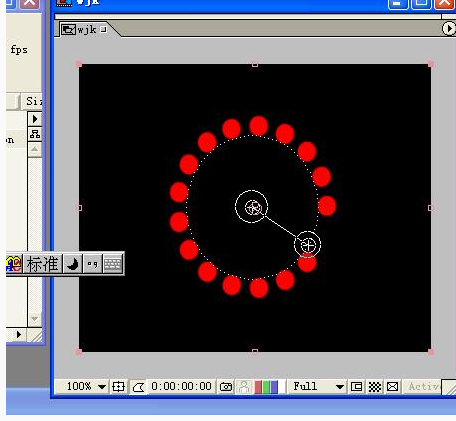The width and height of the screenshot is (456, 421).
Task: Toggle the transparency grid checkerboard icon
Action: pos(375,387)
